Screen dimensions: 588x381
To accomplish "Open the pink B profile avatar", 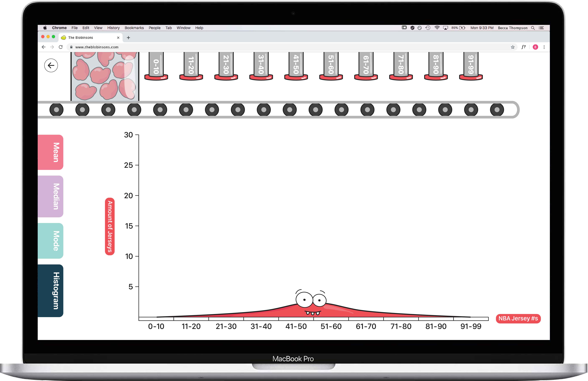I will coord(535,47).
